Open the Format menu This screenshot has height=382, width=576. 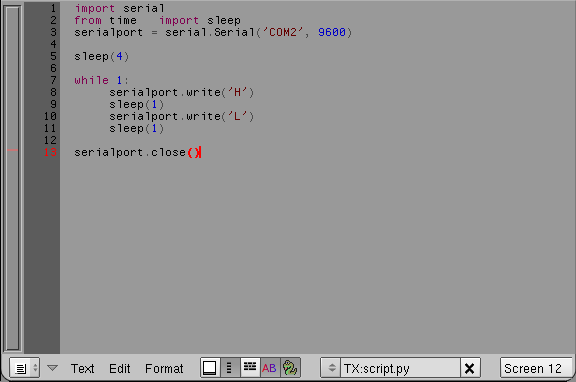point(164,368)
